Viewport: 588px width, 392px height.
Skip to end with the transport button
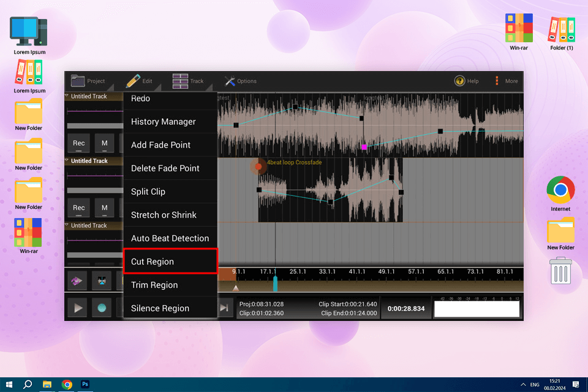pos(225,308)
